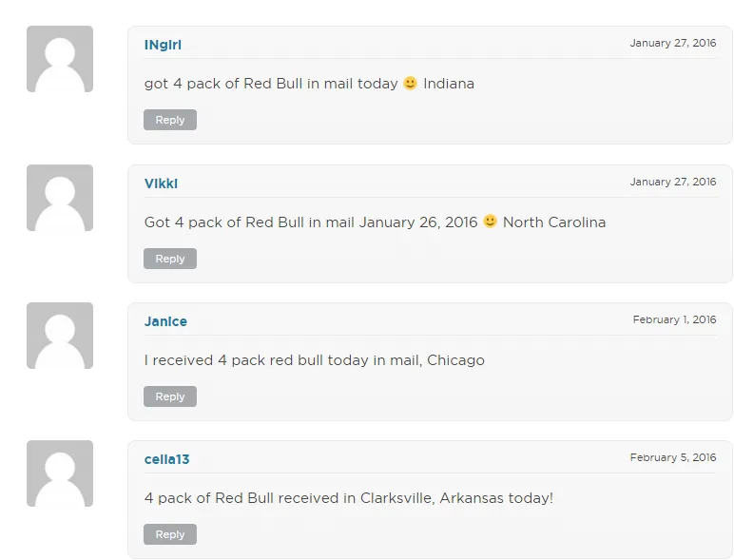Click the February 5, 2016 comment date

point(672,457)
